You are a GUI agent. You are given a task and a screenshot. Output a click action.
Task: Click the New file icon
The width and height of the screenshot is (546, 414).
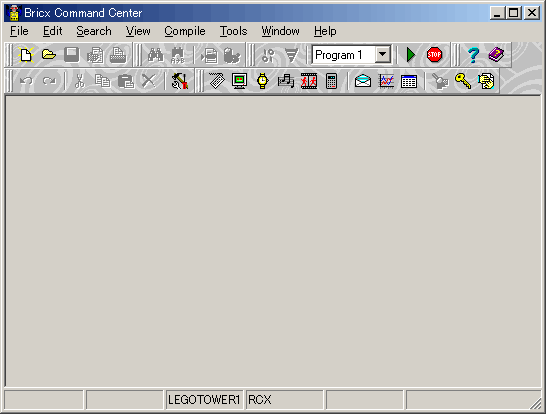pos(26,55)
